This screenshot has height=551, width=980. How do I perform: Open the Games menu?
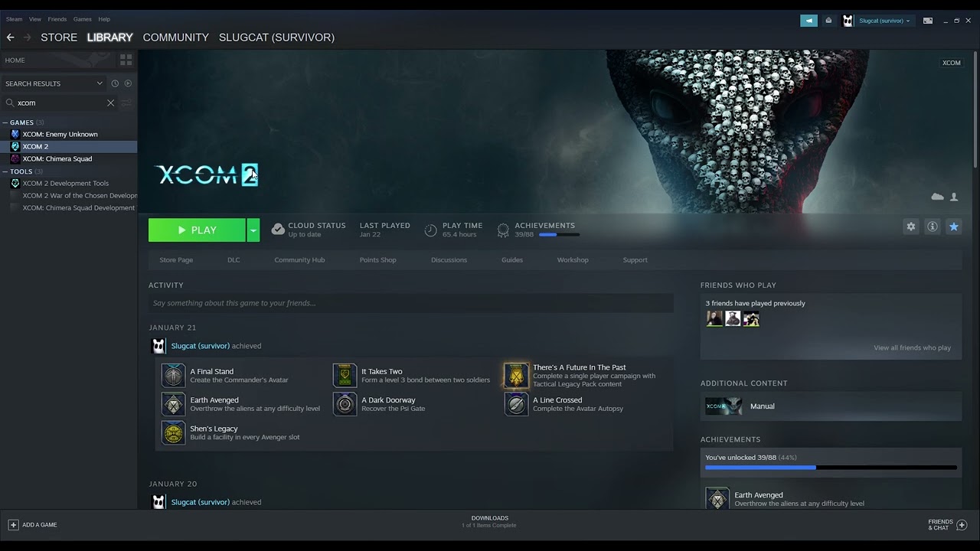pyautogui.click(x=83, y=19)
